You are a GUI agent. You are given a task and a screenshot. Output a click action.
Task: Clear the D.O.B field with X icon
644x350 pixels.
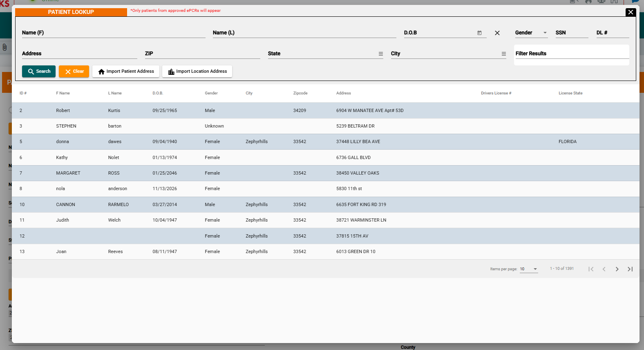tap(497, 33)
